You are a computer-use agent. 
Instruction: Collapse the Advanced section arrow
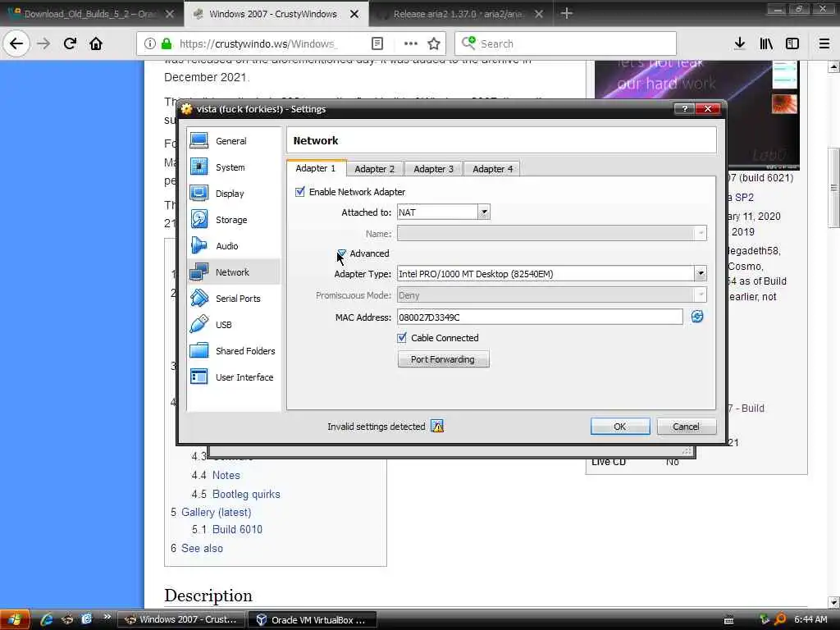(x=342, y=253)
